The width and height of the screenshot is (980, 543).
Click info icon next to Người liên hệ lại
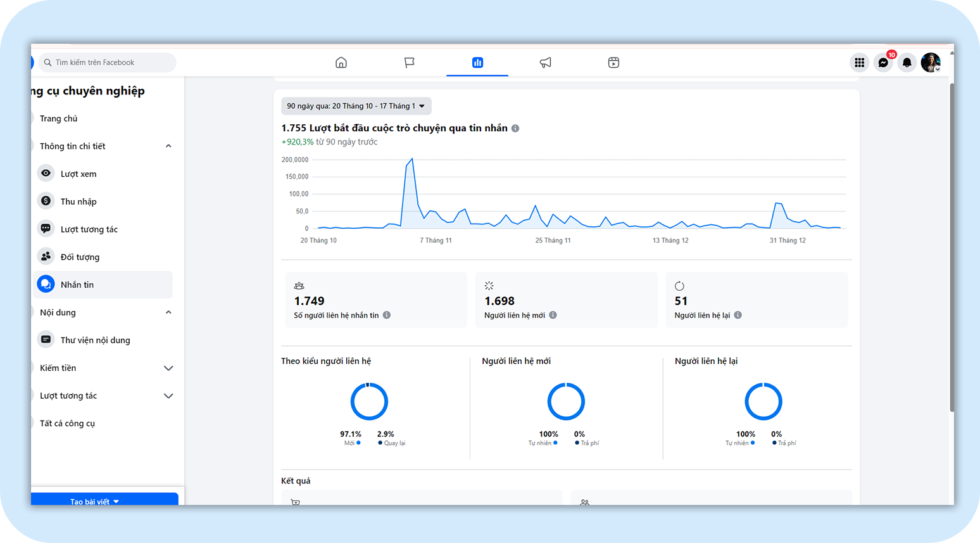click(738, 315)
